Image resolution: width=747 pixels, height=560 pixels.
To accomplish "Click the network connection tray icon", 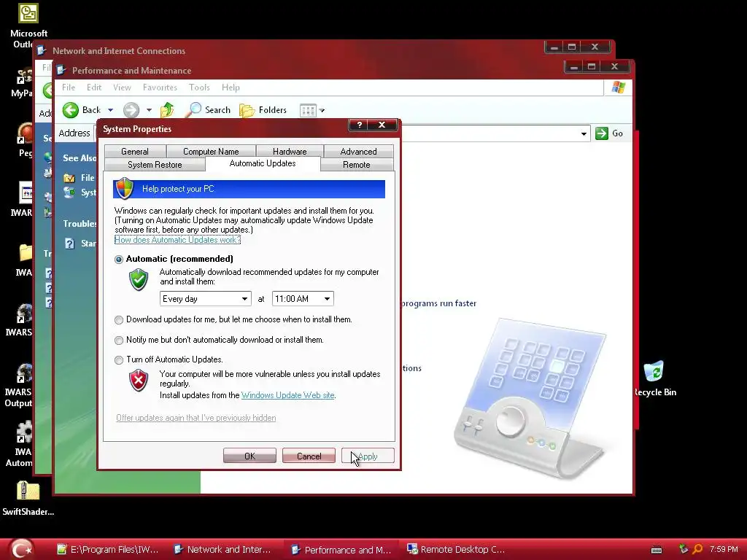I will [x=684, y=549].
